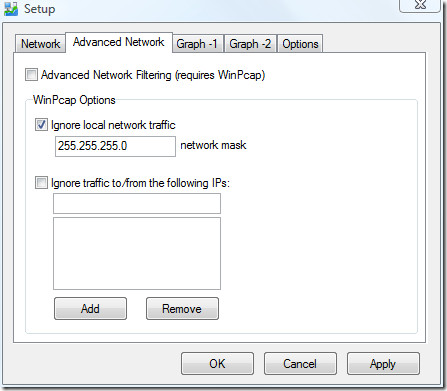The image size is (447, 391).
Task: Click the WinPcap Options group label
Action: point(74,100)
